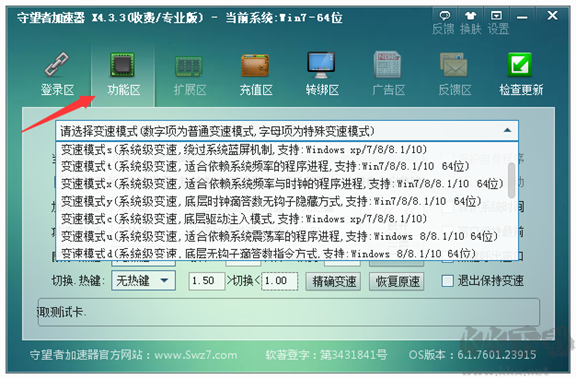Choose 变速模式y option

tap(282, 201)
